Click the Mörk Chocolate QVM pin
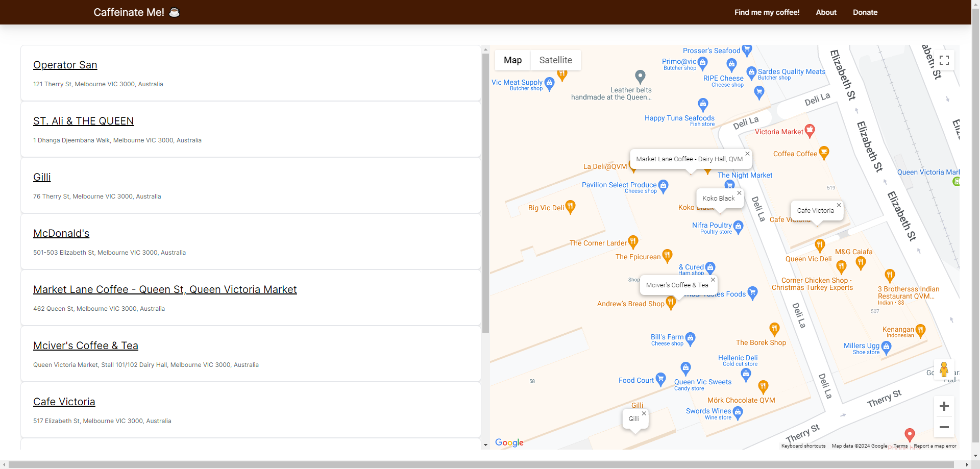The image size is (980, 469). pyautogui.click(x=763, y=386)
